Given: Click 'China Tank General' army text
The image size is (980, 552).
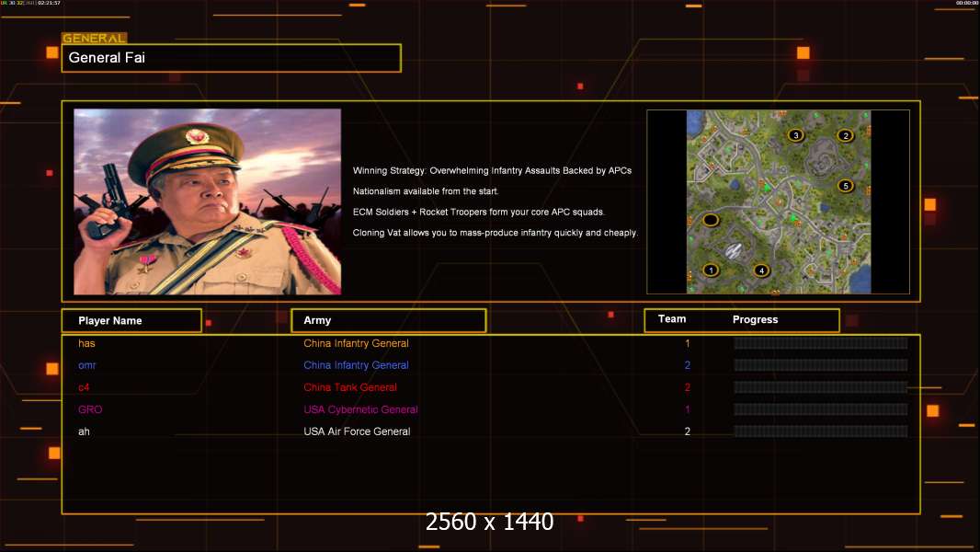Looking at the screenshot, I should (350, 387).
